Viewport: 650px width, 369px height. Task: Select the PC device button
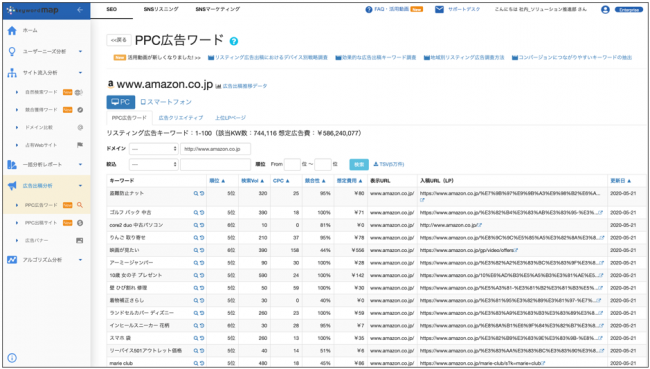coord(121,102)
